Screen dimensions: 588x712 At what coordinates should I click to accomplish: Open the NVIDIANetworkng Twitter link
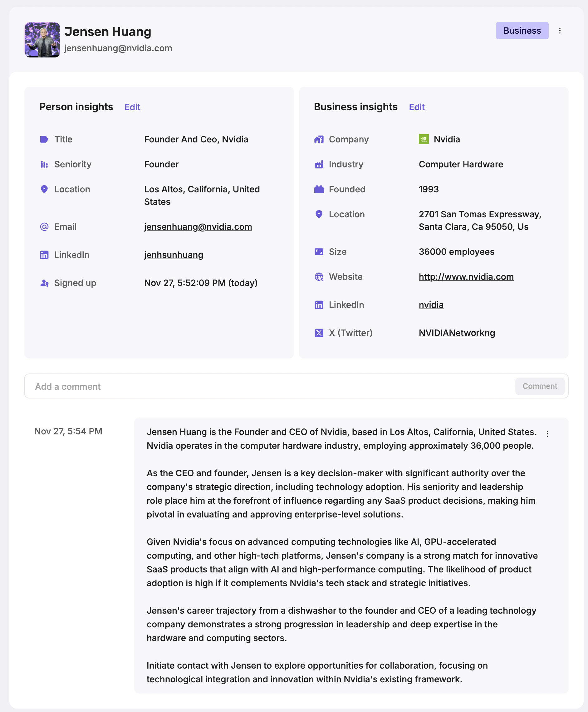click(457, 333)
